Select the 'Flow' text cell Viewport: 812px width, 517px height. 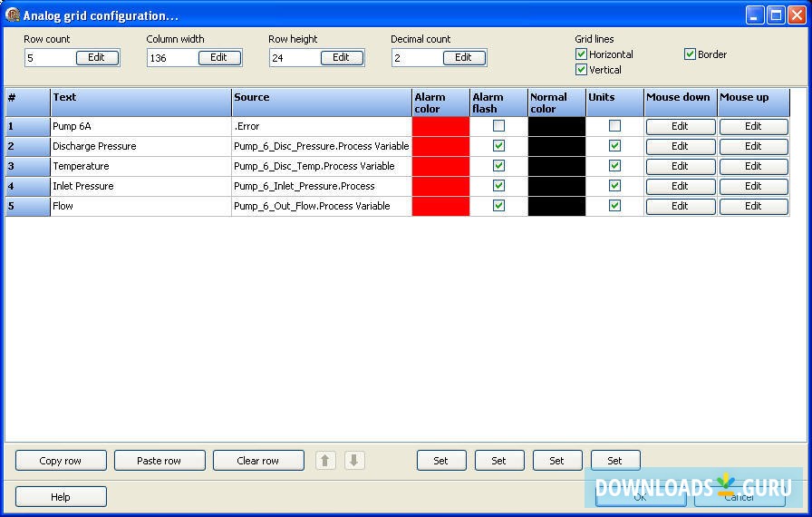(140, 206)
